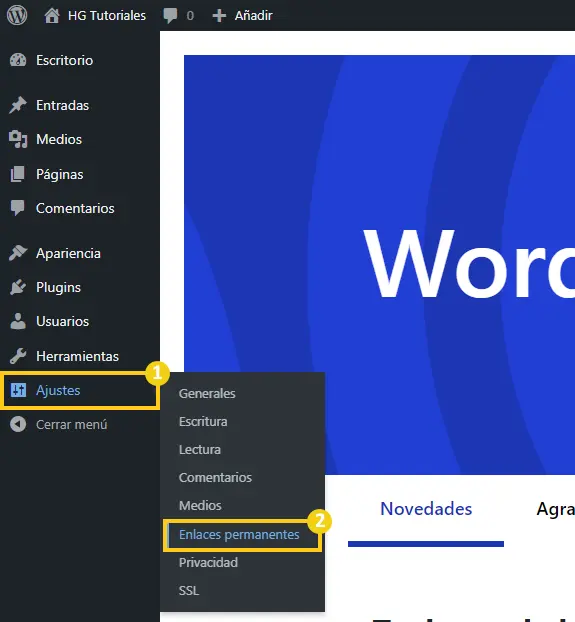This screenshot has width=575, height=622.
Task: Switch to the Novedades tab
Action: (x=426, y=509)
